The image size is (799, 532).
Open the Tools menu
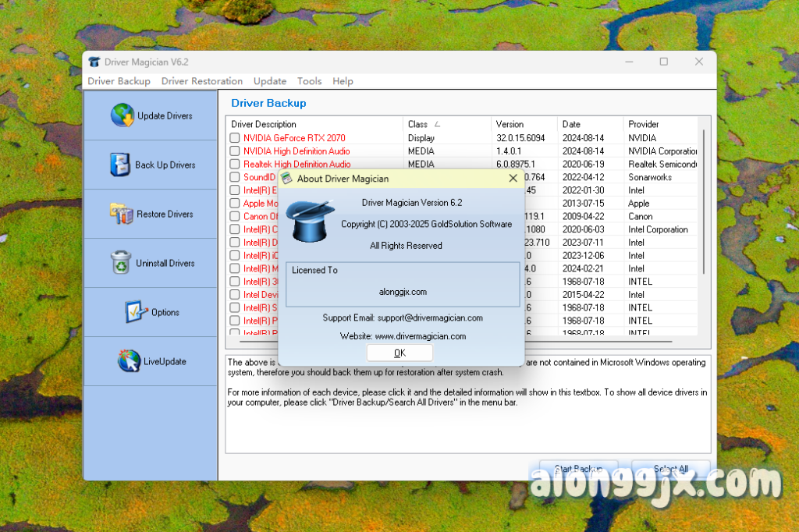tap(309, 81)
